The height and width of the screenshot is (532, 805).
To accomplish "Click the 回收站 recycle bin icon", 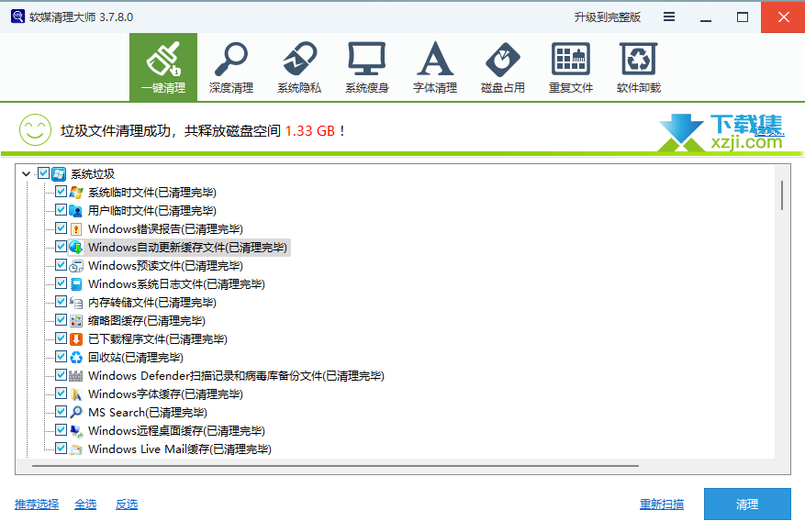I will pyautogui.click(x=76, y=358).
